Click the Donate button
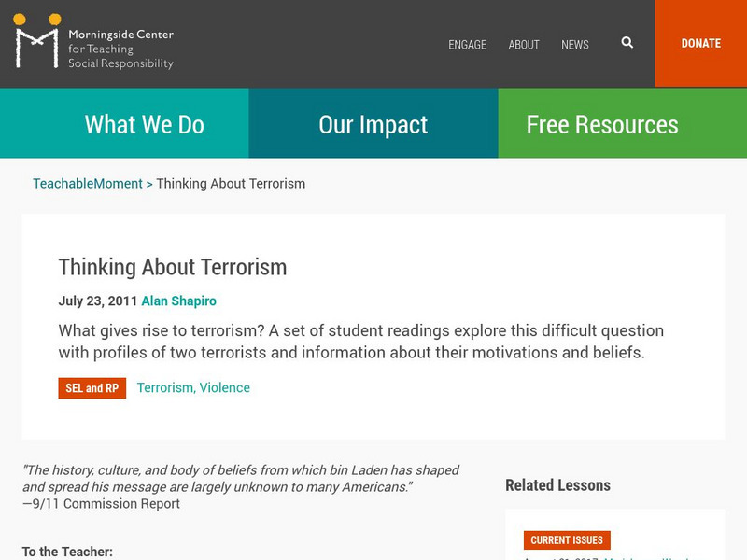This screenshot has width=747, height=560. tap(700, 44)
